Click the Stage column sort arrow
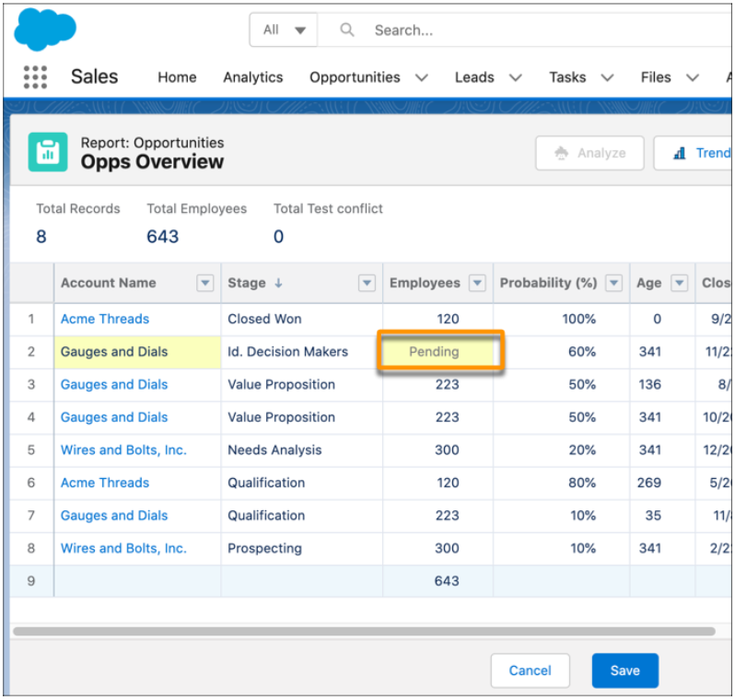This screenshot has width=735, height=700. (280, 284)
